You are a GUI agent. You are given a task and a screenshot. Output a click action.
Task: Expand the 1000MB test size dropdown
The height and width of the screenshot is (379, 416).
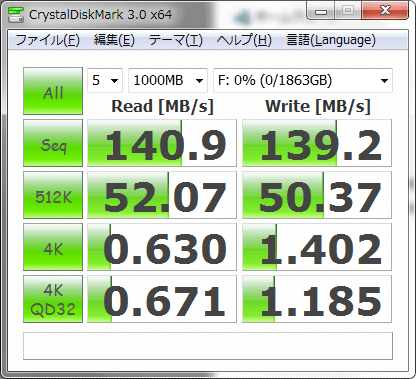tap(168, 80)
